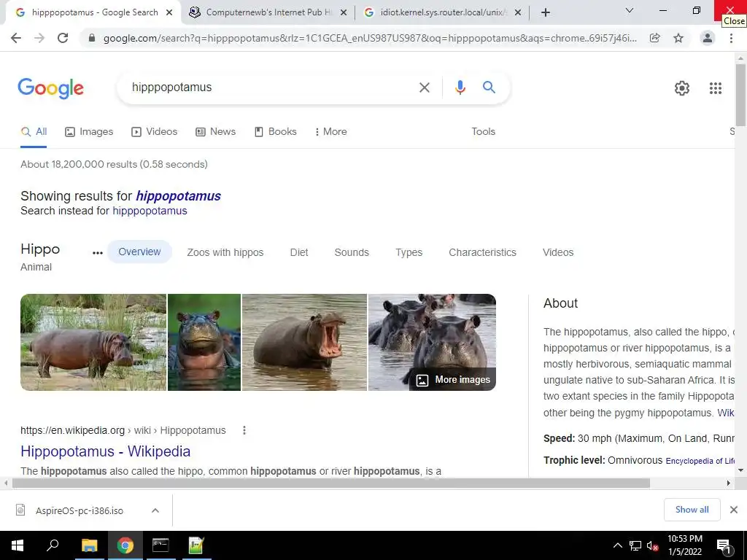Open Chrome three-dot menu
Screen dimensions: 747x560
coord(731,38)
